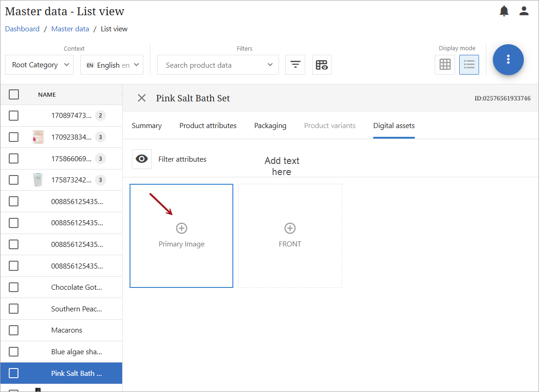Check the box next to Macarons
Screen dimensions: 539x392
pos(14,330)
